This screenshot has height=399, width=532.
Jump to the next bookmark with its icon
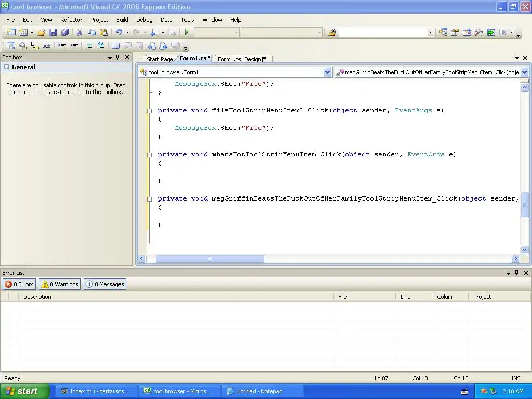140,46
